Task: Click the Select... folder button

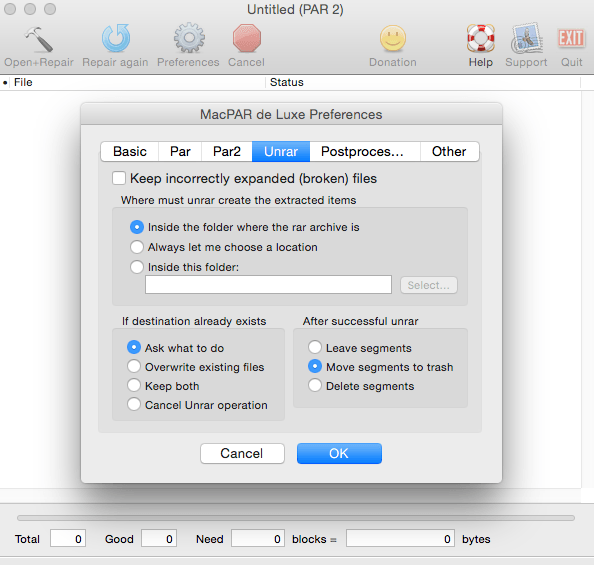Action: click(x=429, y=285)
